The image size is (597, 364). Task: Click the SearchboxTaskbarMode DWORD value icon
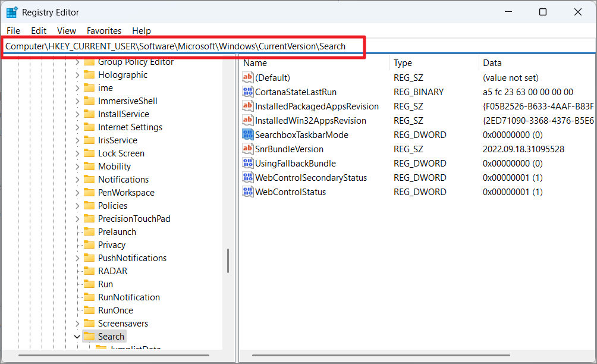point(248,135)
